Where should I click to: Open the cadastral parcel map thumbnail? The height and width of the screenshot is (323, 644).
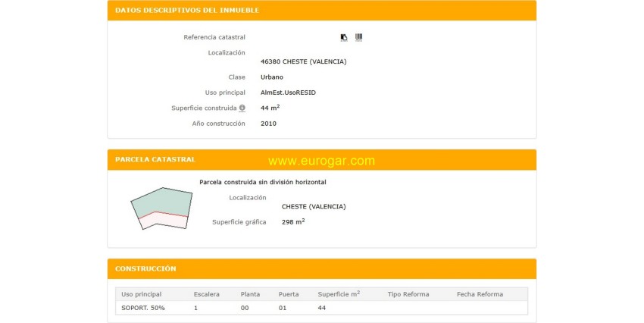(x=161, y=209)
